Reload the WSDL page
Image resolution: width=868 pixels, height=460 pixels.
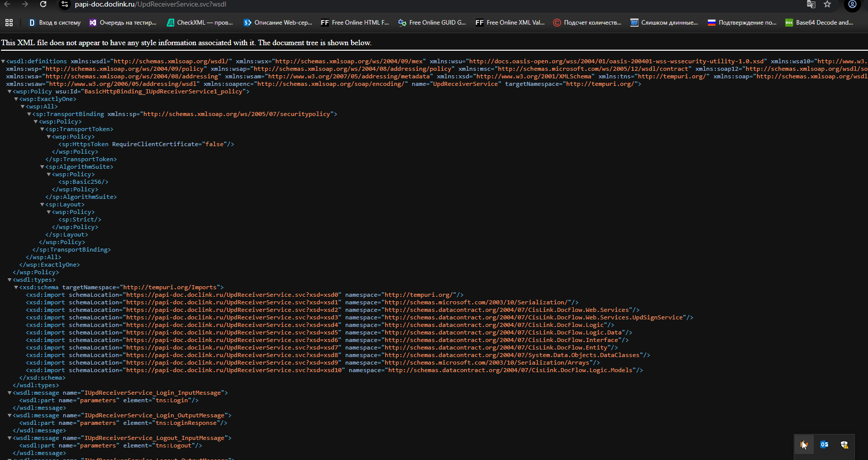pos(43,4)
